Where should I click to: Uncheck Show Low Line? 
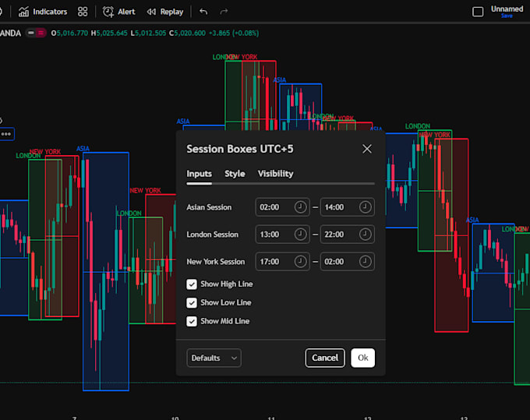tap(192, 303)
